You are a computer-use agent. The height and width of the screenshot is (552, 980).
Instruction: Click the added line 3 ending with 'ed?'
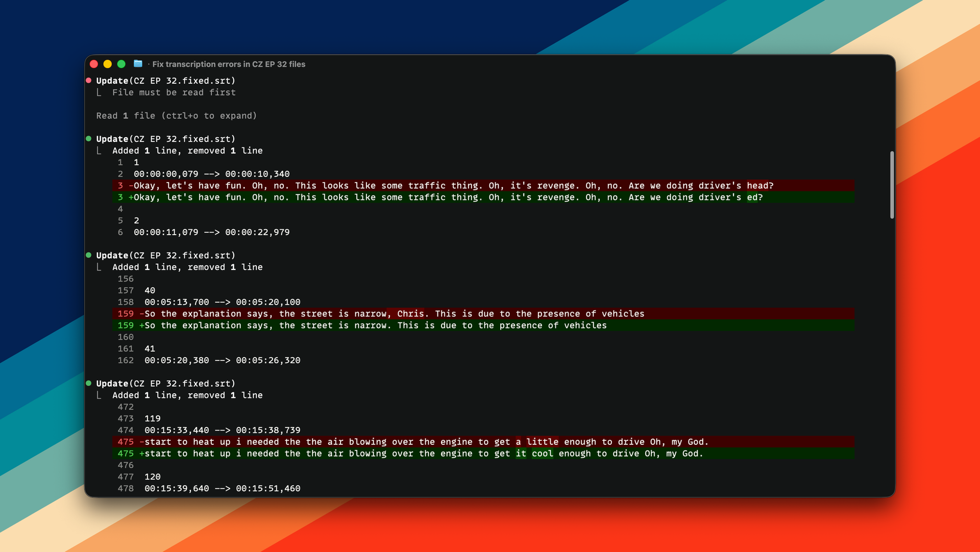(448, 197)
